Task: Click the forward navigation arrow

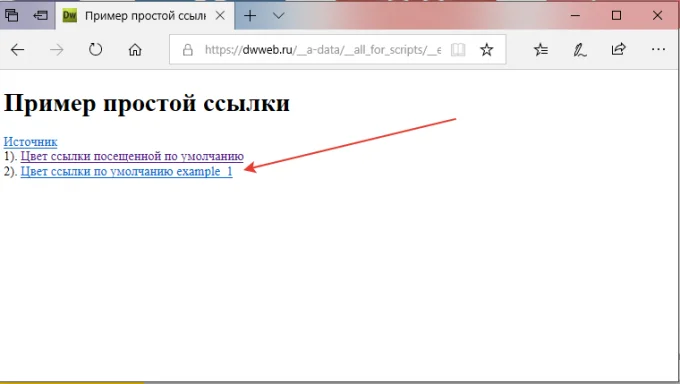Action: coord(56,50)
